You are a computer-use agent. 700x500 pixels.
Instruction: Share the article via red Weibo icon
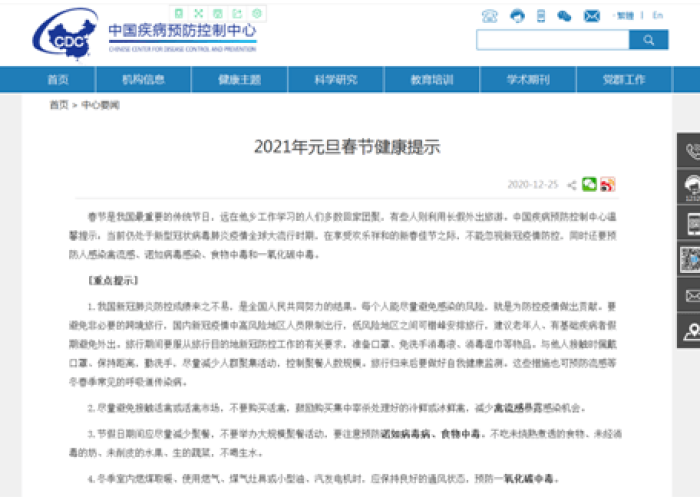pos(608,184)
